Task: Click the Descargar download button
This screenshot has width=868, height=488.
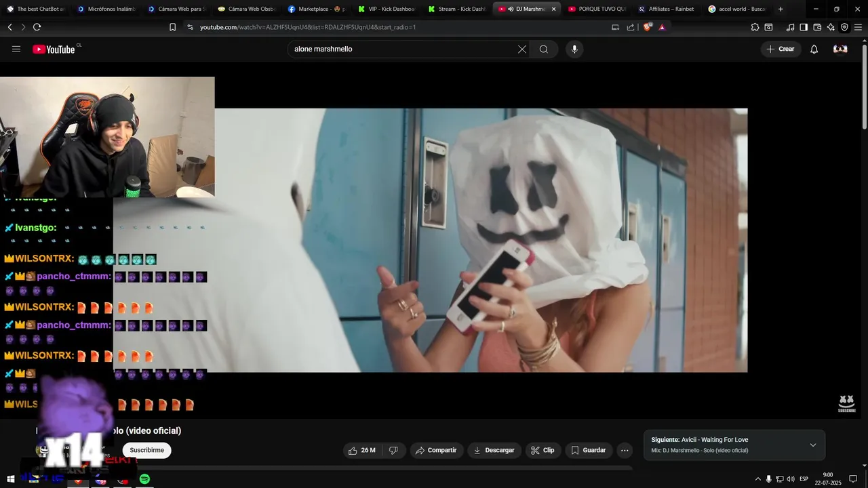Action: [x=493, y=450]
